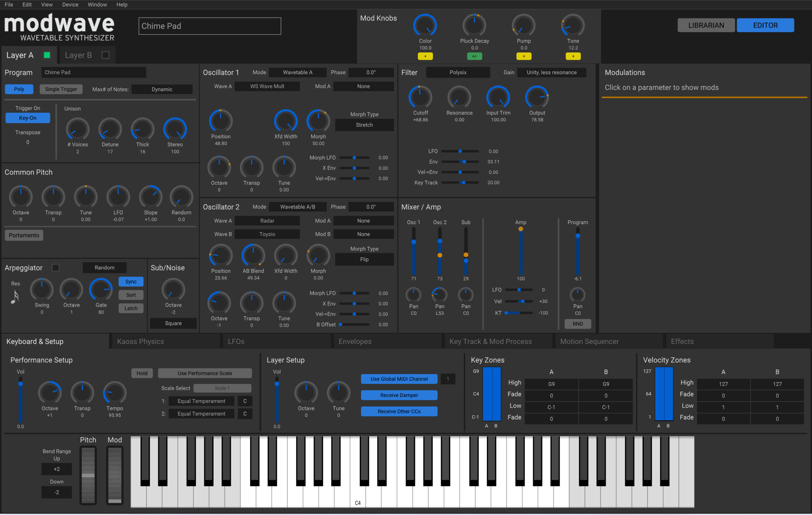This screenshot has width=812, height=515.
Task: Toggle the Poly button
Action: (x=19, y=89)
